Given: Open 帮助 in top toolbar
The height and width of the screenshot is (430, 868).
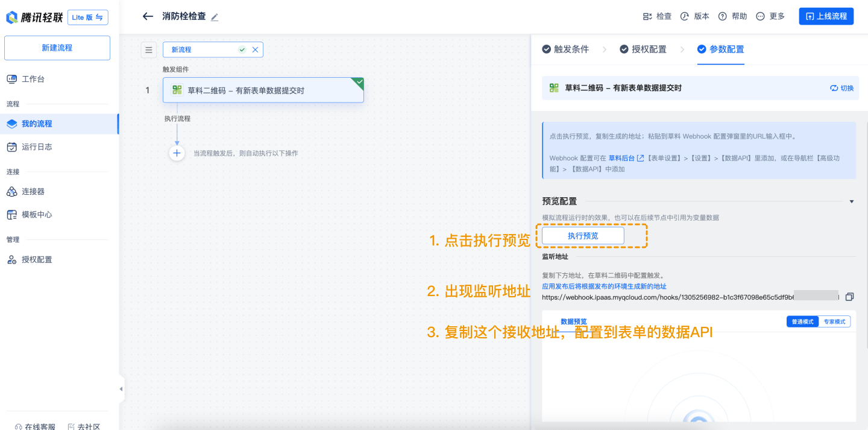Looking at the screenshot, I should tap(733, 16).
